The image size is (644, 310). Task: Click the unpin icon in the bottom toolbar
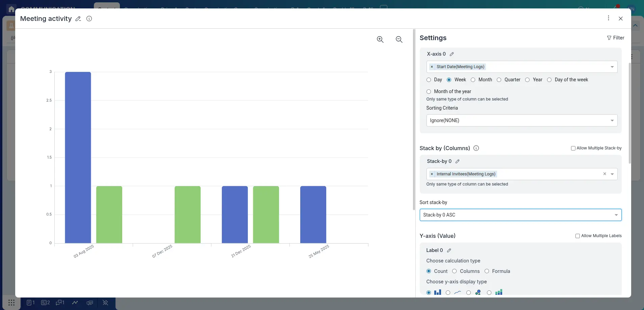(105, 303)
